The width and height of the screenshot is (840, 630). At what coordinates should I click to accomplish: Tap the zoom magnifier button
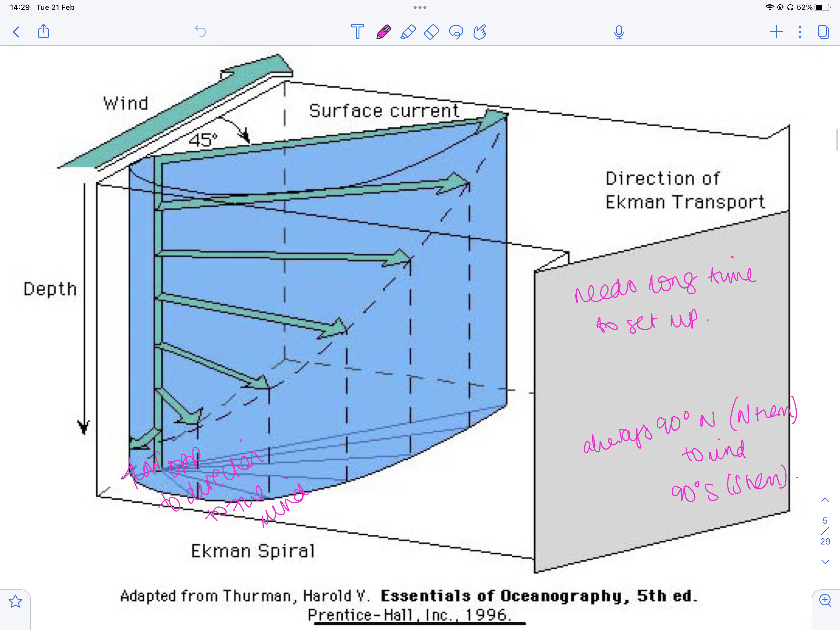coord(825,601)
